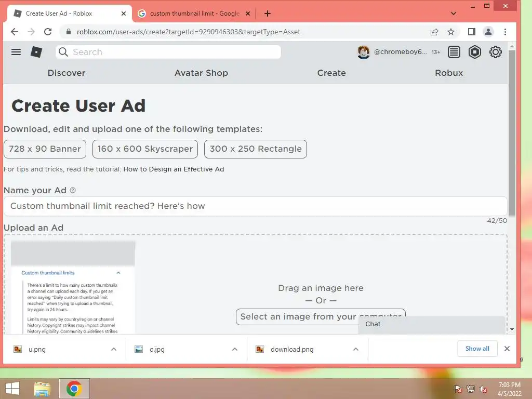Open the Create menu item

(x=331, y=73)
